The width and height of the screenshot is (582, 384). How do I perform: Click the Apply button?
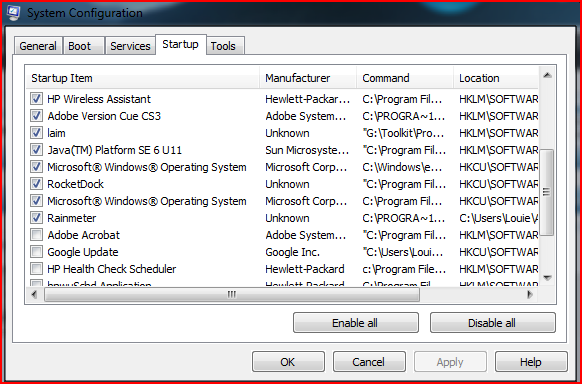(x=450, y=362)
